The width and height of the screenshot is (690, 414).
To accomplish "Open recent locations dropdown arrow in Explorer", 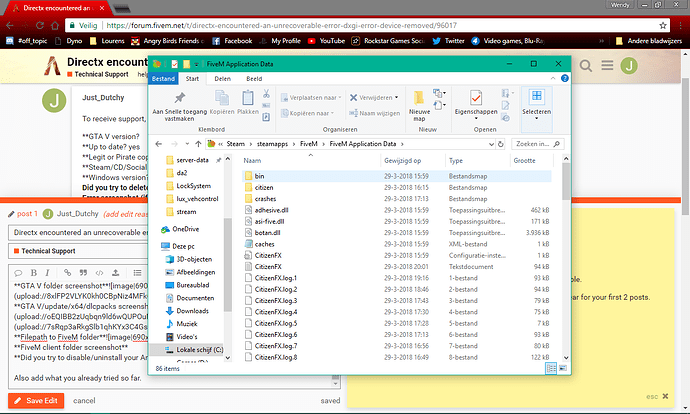I will (187, 144).
